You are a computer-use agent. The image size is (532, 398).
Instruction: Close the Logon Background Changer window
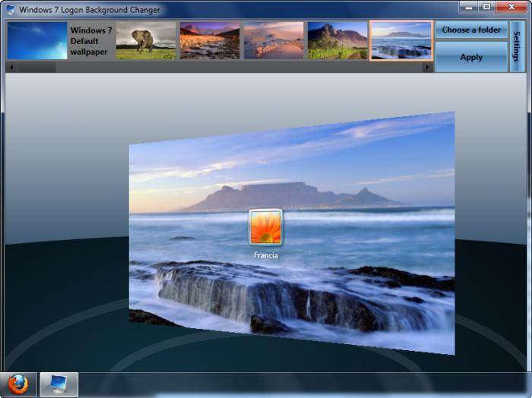pos(511,7)
